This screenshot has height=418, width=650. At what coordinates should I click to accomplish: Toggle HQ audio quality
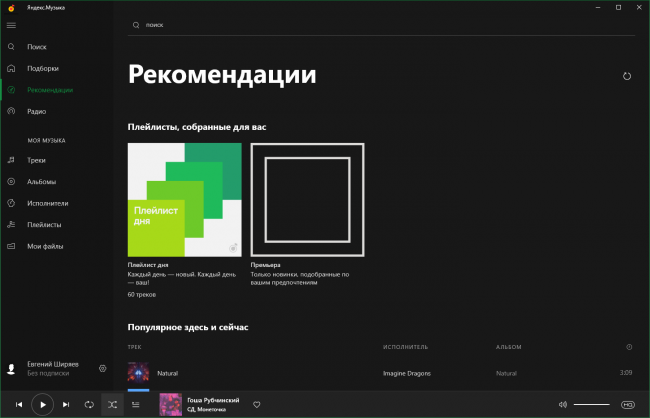pyautogui.click(x=628, y=405)
